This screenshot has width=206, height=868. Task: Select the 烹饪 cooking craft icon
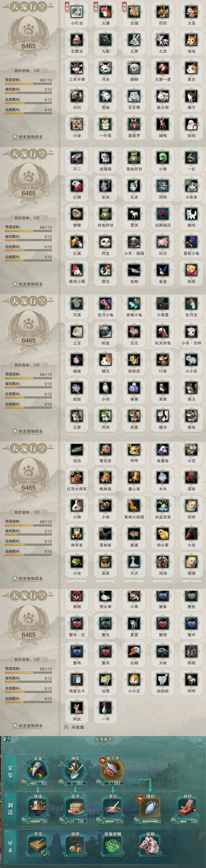click(x=112, y=808)
